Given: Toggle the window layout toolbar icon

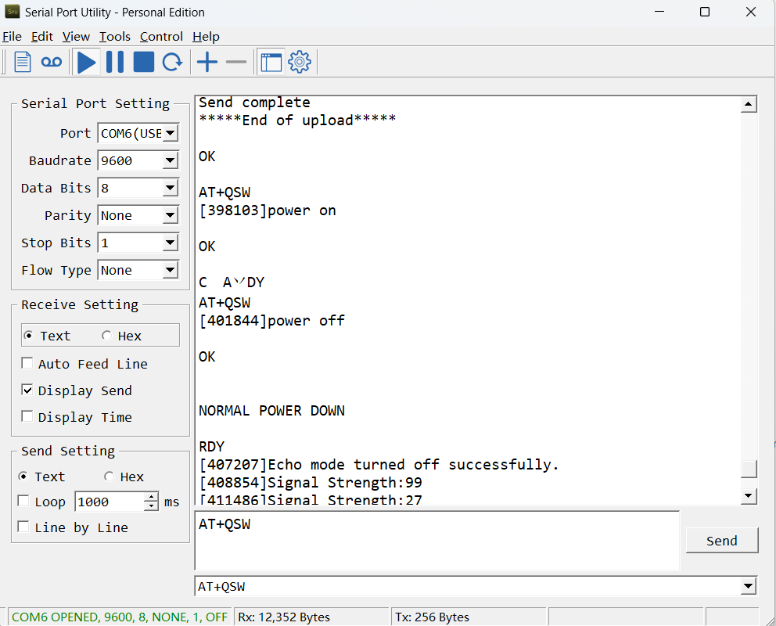Looking at the screenshot, I should (x=271, y=62).
